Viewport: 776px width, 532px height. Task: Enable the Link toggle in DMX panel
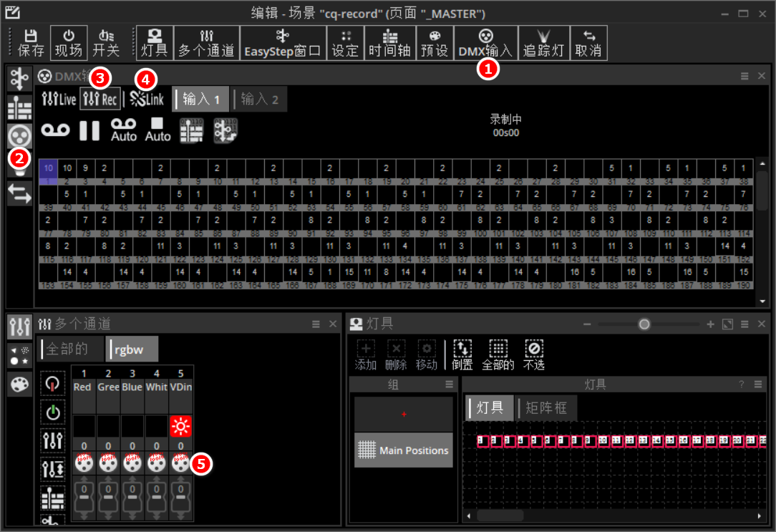(147, 100)
